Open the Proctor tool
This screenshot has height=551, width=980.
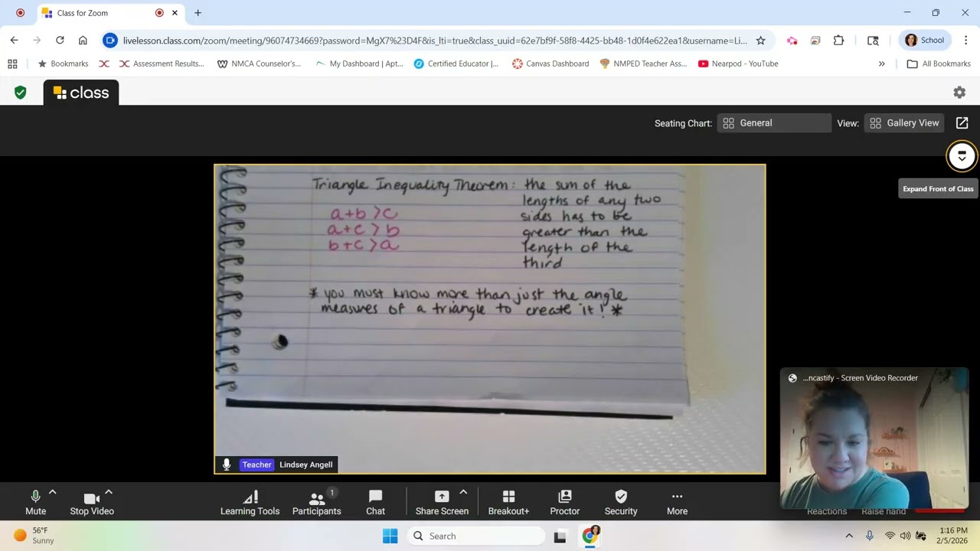565,502
